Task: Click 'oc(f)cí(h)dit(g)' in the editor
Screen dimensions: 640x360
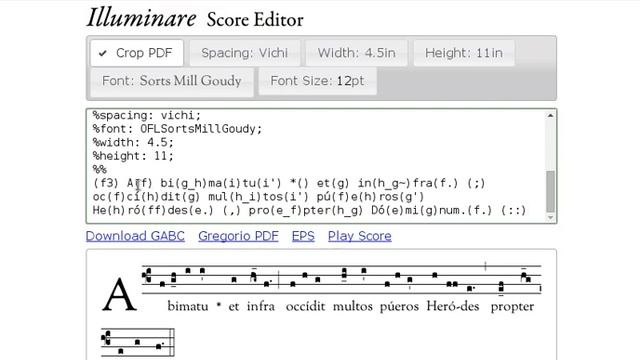Action: (x=147, y=197)
